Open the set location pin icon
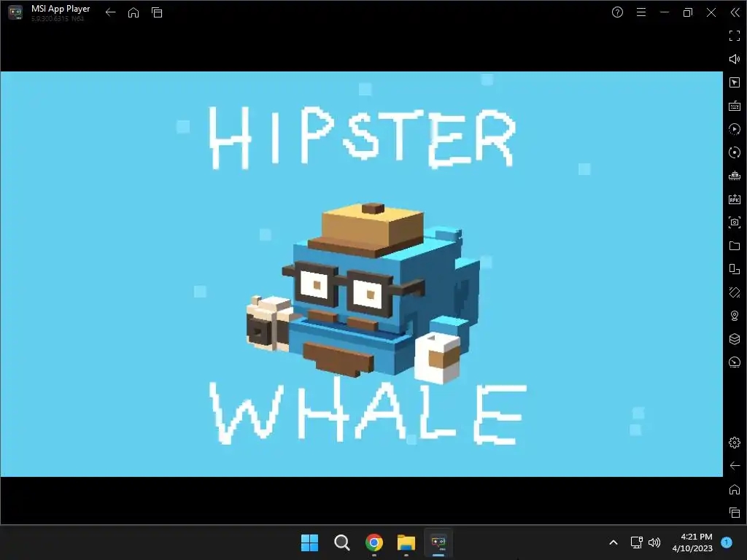 (x=734, y=316)
